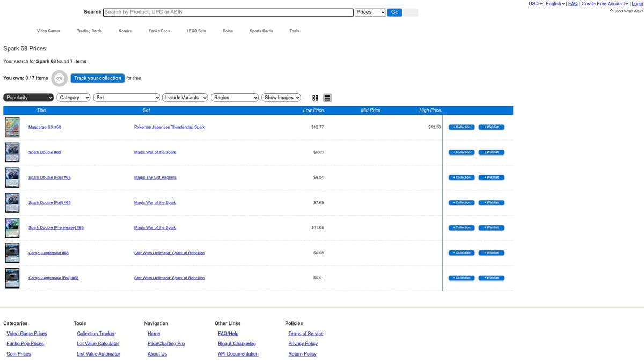Click the Don't Want Ads? link

(627, 11)
